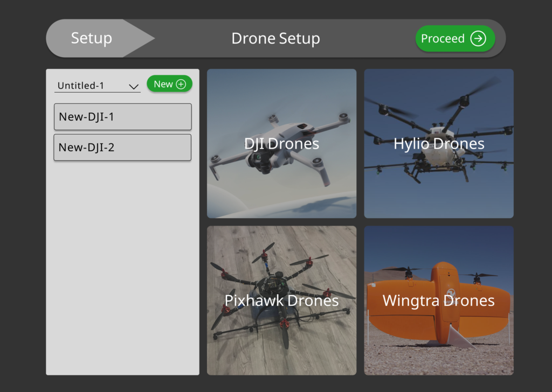Image resolution: width=552 pixels, height=392 pixels.
Task: Select the New-DJI-2 list item
Action: 122,148
